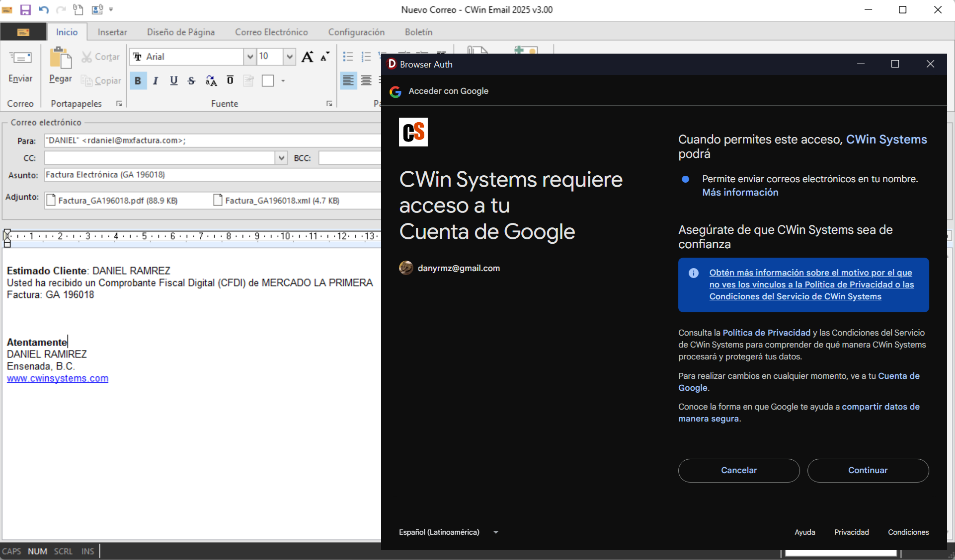Click the attach file icon in quick access toolbar
Screen dimensions: 955x560
point(78,9)
